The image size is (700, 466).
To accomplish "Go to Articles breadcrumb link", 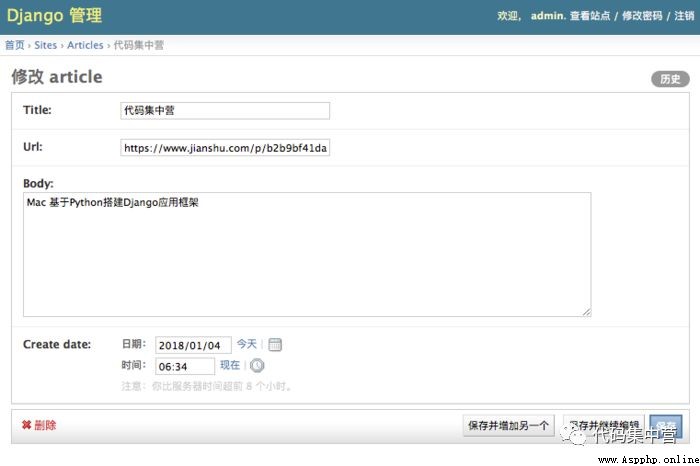I will (x=85, y=45).
